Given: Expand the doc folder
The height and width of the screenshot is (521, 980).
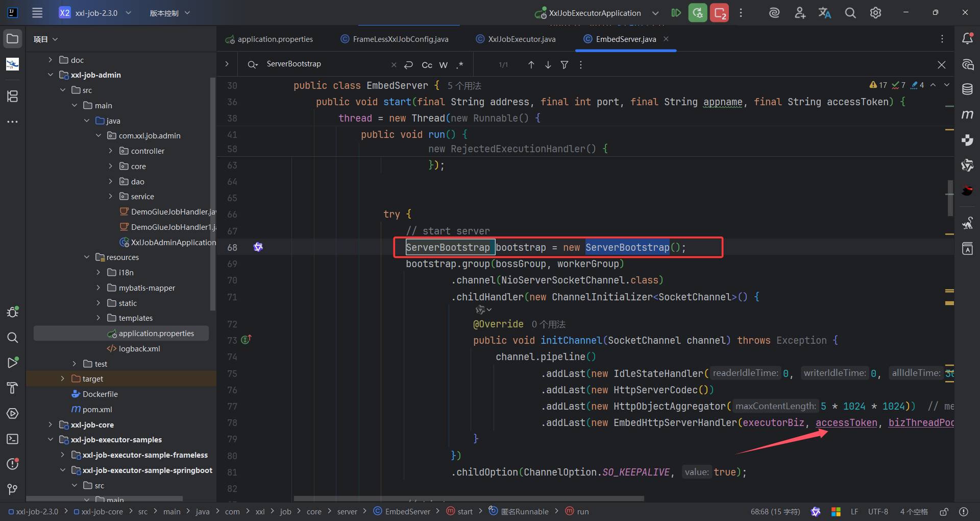Looking at the screenshot, I should (x=50, y=60).
